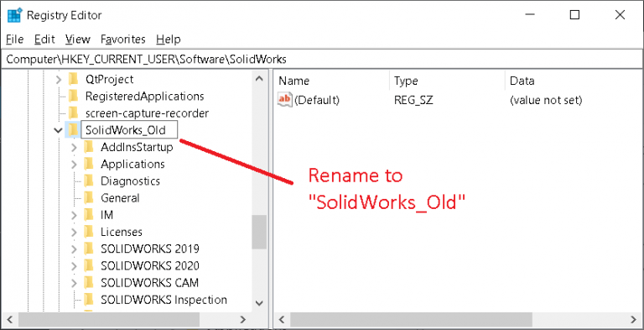Select the Diagnostics key label
This screenshot has height=330, width=644.
130,181
